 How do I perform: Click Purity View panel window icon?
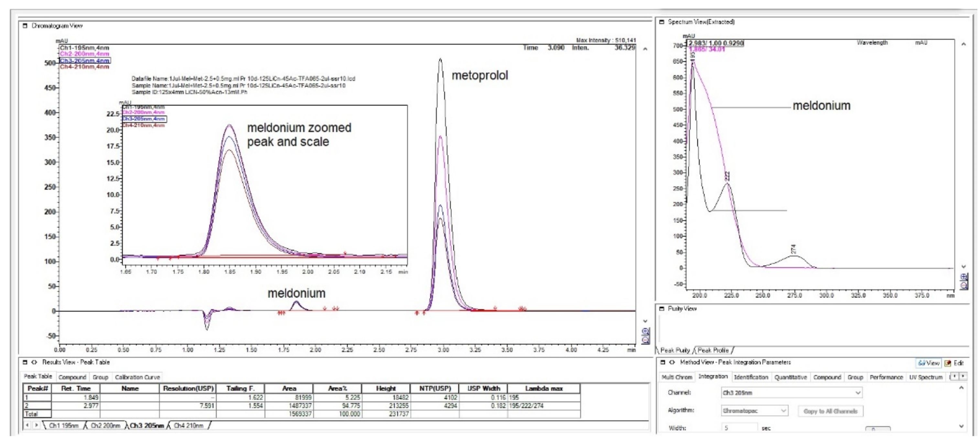click(x=661, y=309)
